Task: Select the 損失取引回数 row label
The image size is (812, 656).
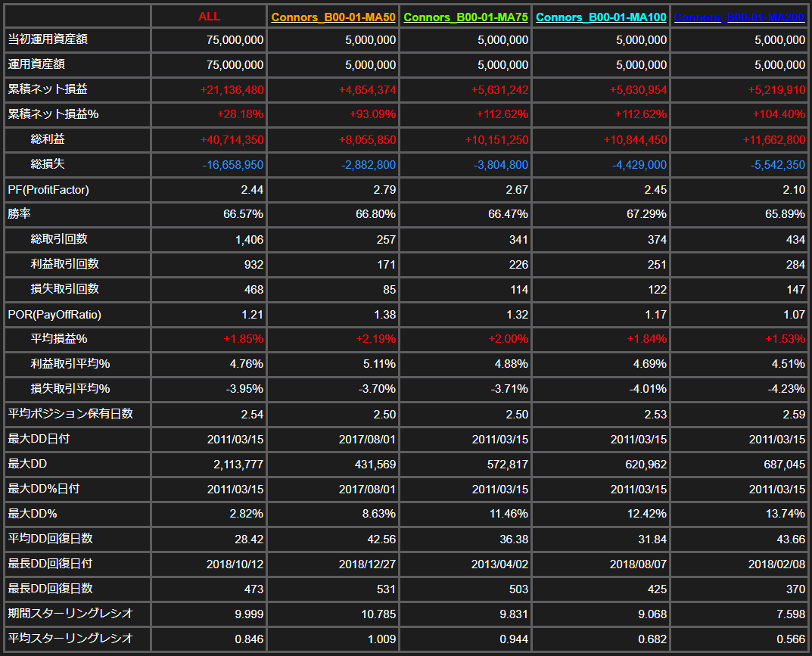Action: pos(65,289)
